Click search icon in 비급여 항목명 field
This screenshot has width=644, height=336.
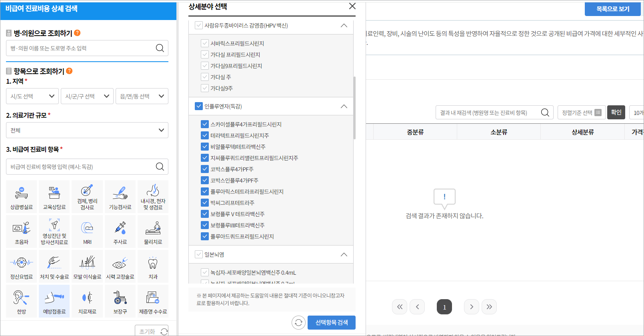coord(160,167)
